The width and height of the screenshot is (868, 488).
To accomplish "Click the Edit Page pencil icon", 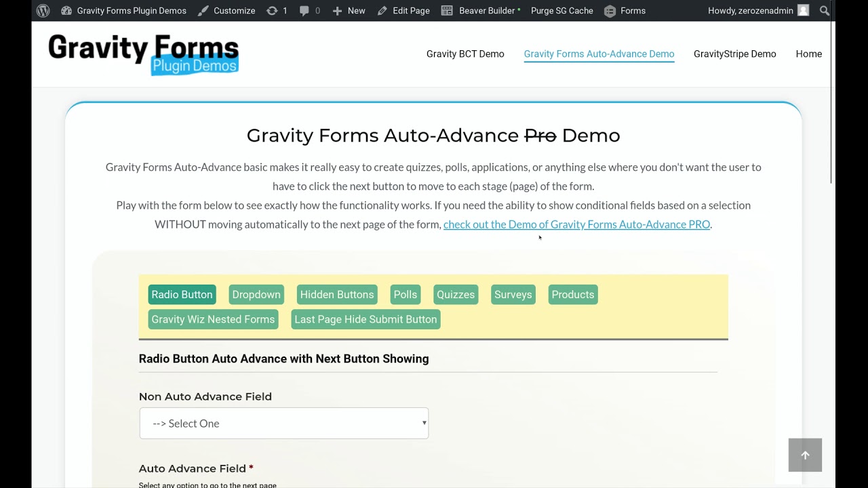I will point(382,11).
